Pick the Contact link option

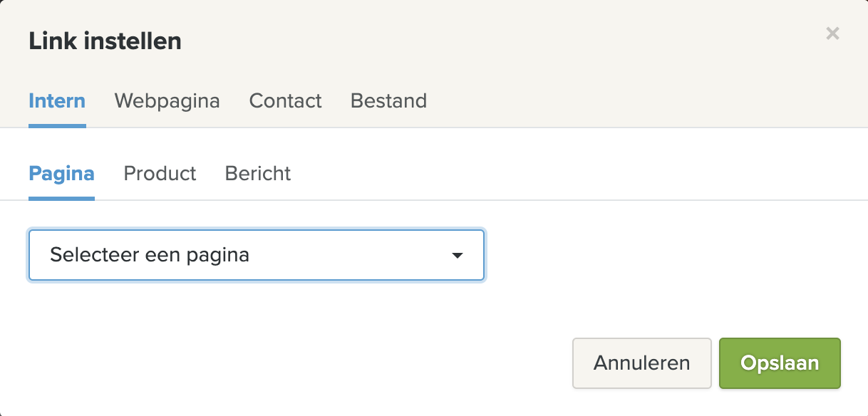[285, 101]
